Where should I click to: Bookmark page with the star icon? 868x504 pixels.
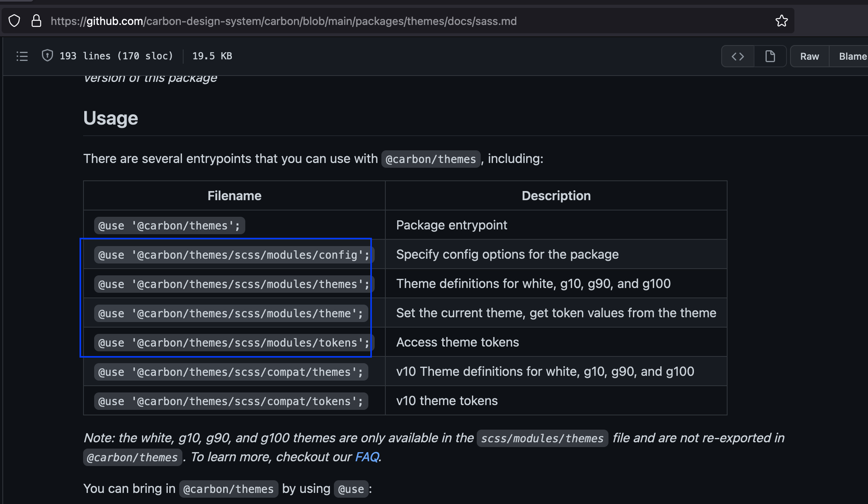(781, 21)
